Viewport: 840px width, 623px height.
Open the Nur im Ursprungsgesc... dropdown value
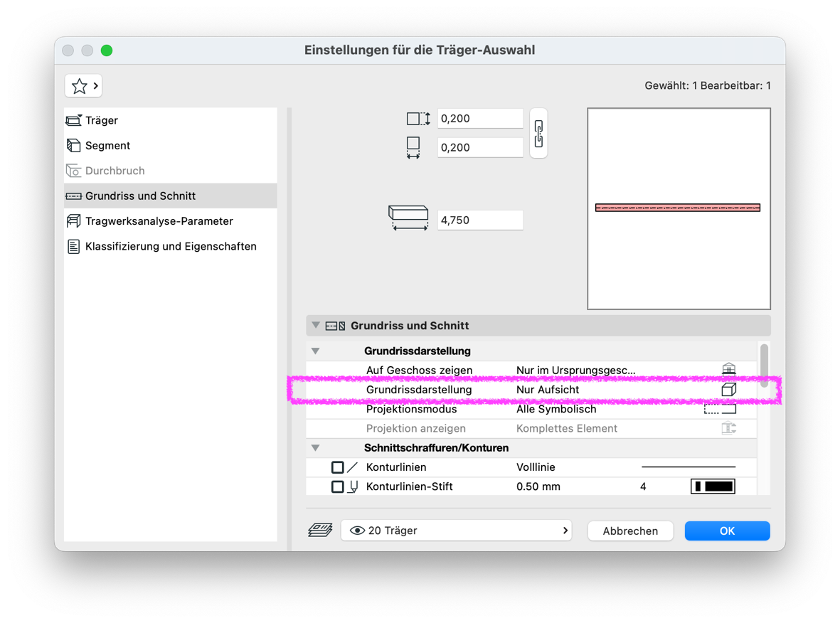[x=576, y=370]
